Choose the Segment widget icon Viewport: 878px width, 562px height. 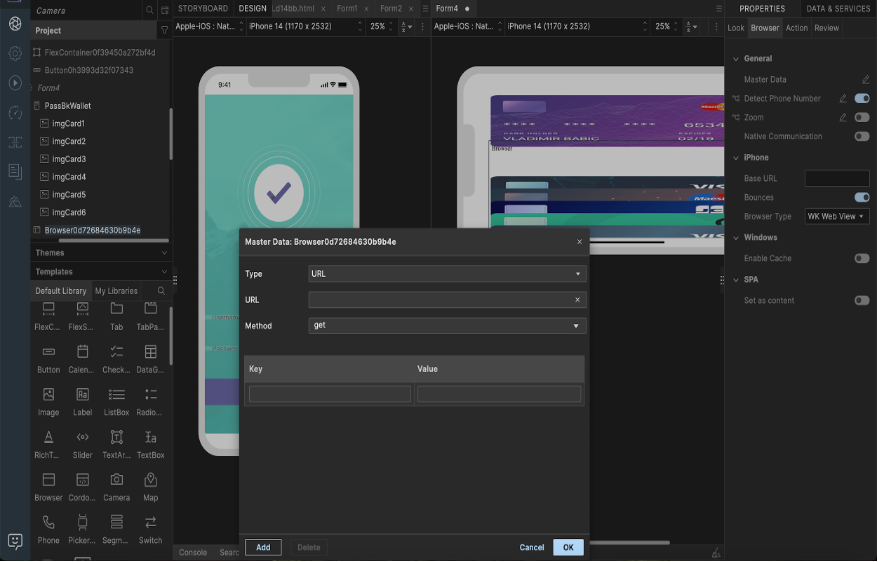(116, 522)
